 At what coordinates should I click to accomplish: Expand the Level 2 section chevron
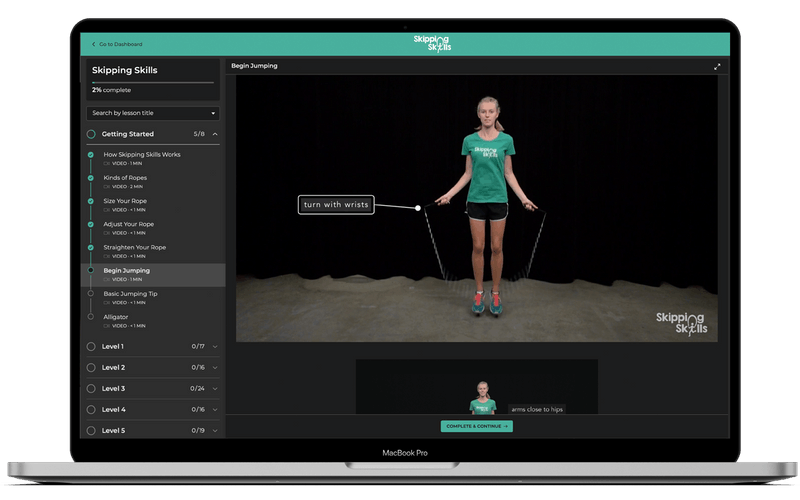[215, 368]
